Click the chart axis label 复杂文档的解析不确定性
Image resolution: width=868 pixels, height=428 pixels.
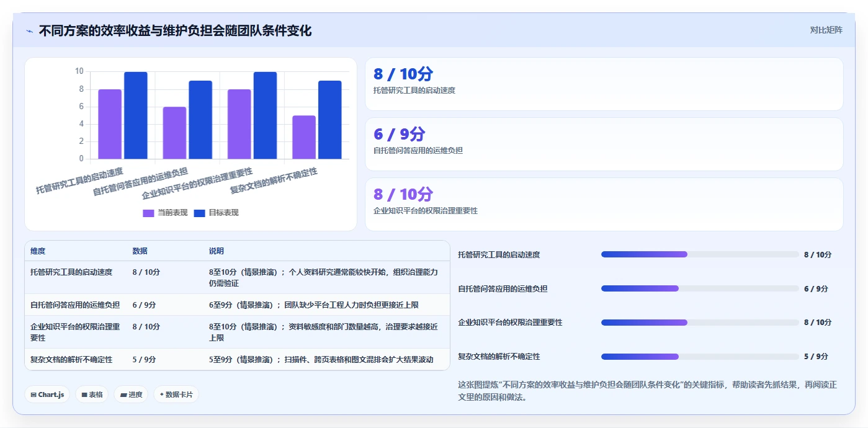274,181
